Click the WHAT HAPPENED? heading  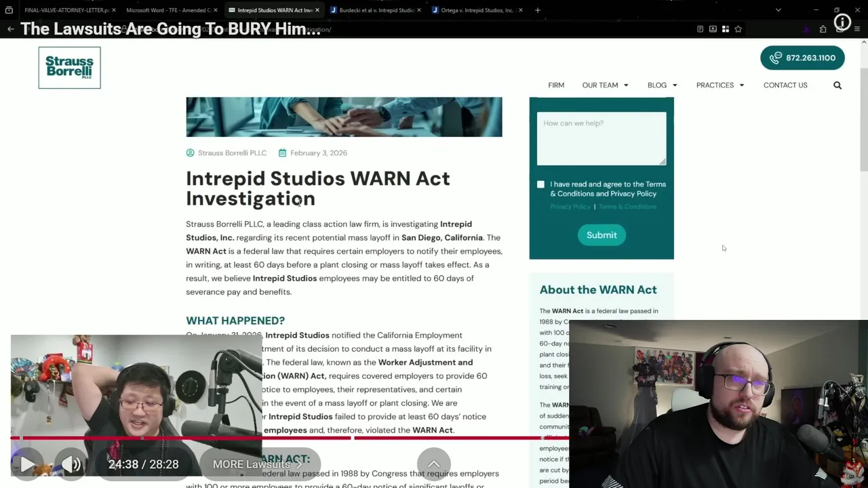[235, 321]
